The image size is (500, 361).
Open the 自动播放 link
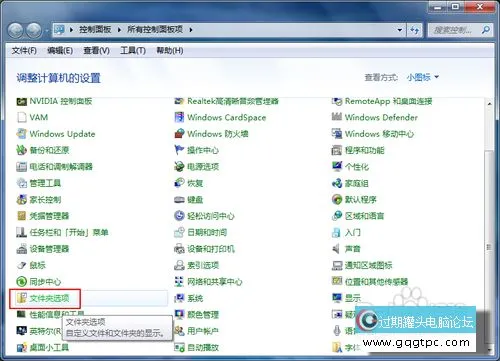203,347
